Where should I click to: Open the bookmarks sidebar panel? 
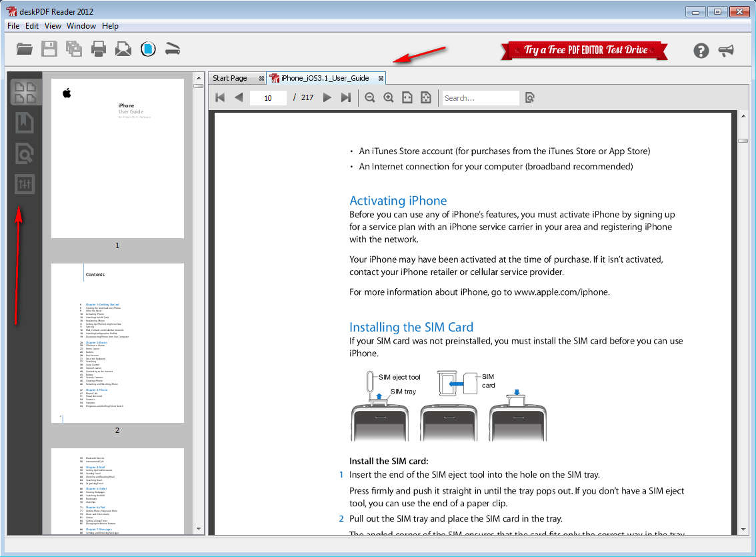point(25,123)
